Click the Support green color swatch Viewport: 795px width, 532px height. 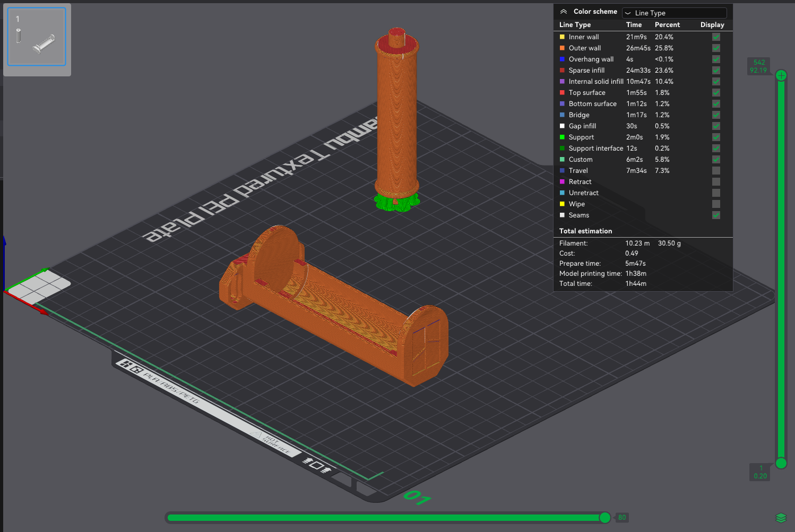point(562,137)
